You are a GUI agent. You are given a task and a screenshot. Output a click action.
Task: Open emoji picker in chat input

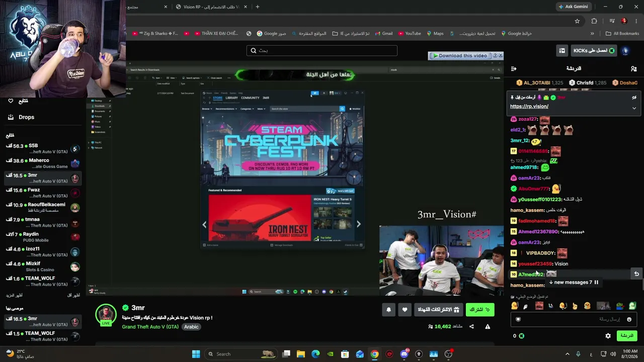click(x=629, y=319)
